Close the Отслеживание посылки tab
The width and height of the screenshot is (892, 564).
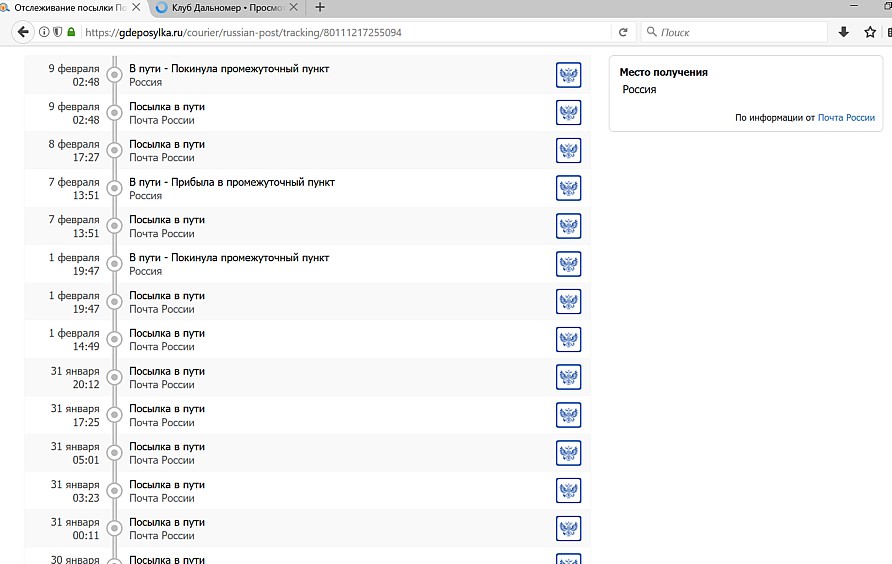point(137,7)
